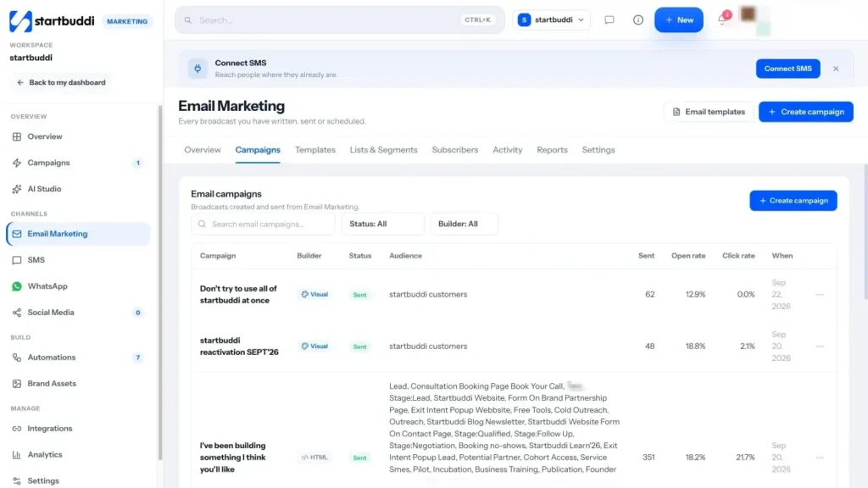This screenshot has height=488, width=868.
Task: Open Social Media in the sidebar
Action: [77, 312]
